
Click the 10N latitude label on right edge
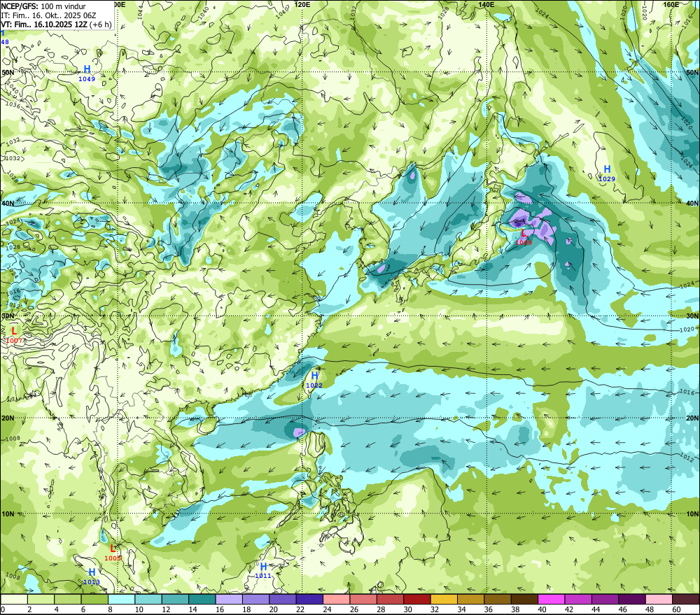coord(692,514)
